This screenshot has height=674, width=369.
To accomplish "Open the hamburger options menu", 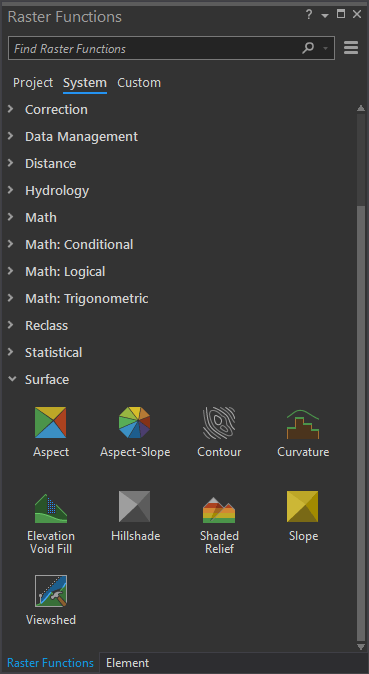I will pos(351,48).
